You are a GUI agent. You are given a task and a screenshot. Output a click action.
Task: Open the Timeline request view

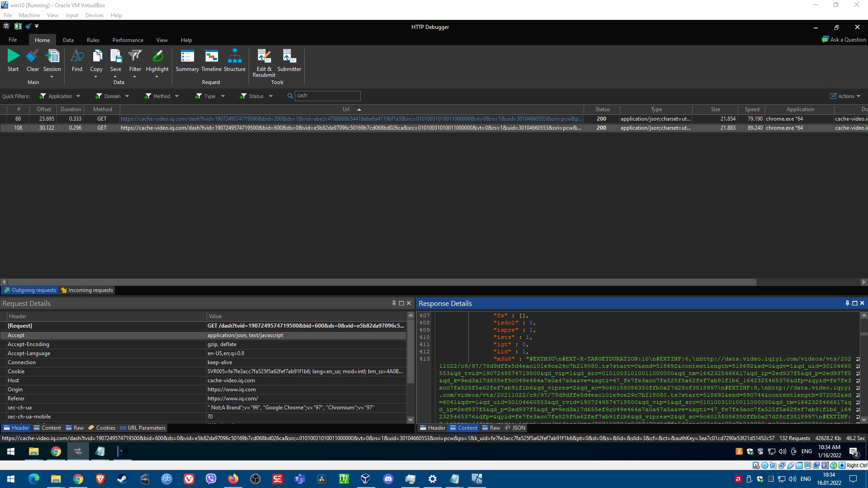[211, 56]
